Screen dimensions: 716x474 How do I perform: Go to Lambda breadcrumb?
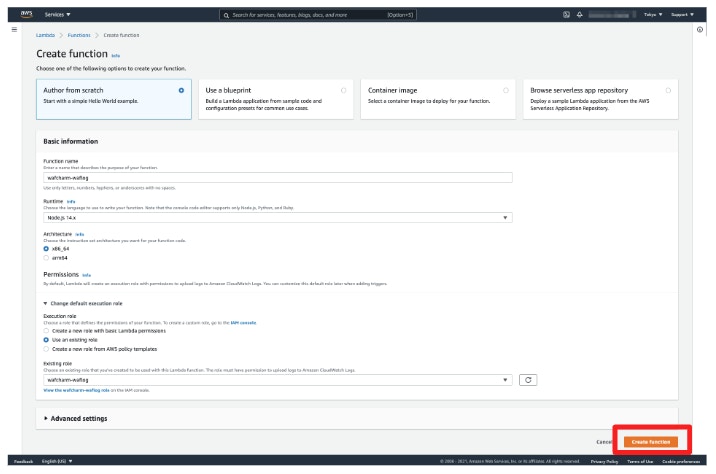click(x=45, y=35)
